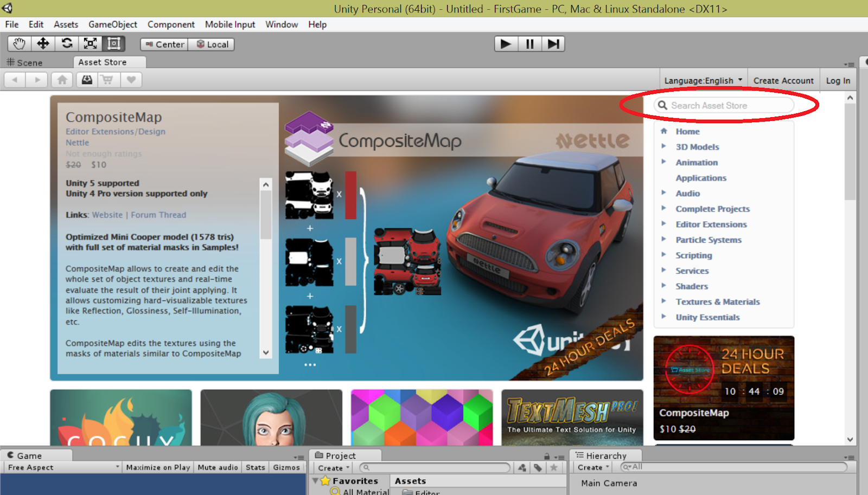
Task: Select the Move tool
Action: [x=43, y=44]
